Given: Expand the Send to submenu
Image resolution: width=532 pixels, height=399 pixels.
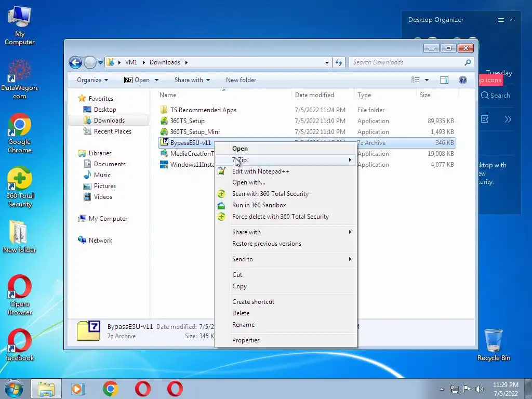Looking at the screenshot, I should (286, 259).
